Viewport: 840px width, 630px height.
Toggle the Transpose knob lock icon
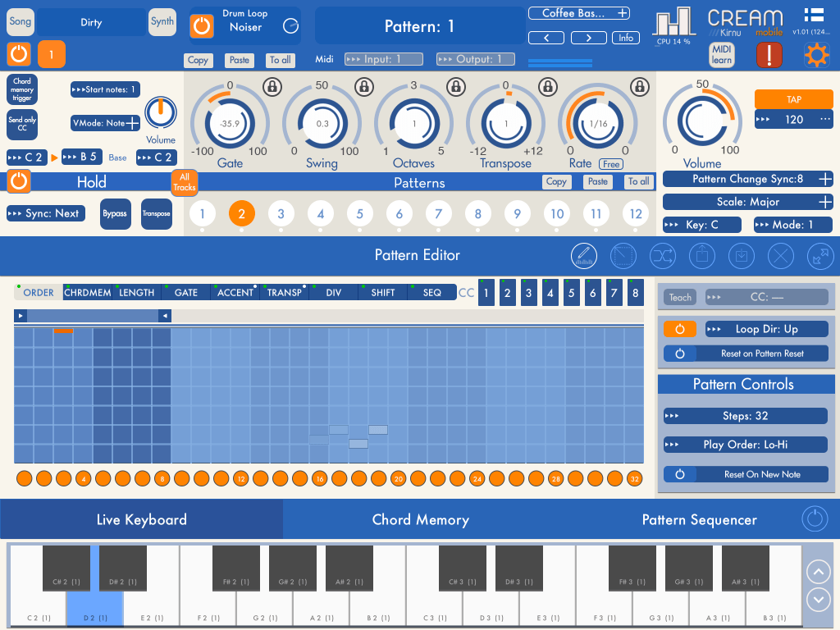[x=548, y=86]
